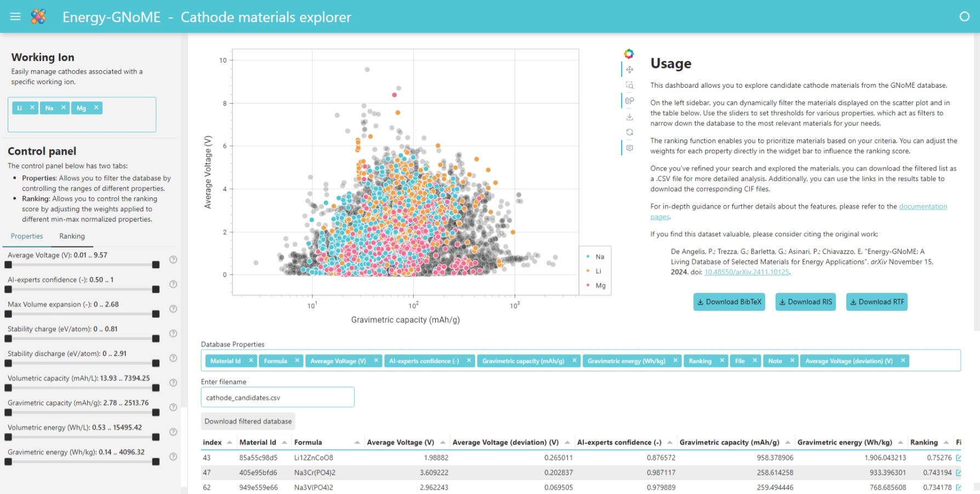980x494 pixels.
Task: Show help for Gravimetric capacity slider
Action: [173, 407]
